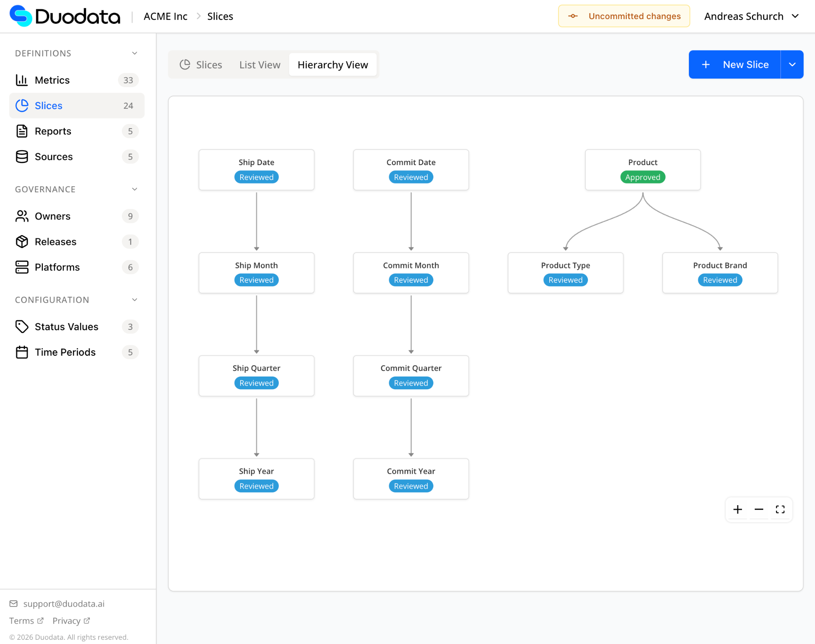Click the Sources database icon
This screenshot has width=815, height=644.
point(22,157)
